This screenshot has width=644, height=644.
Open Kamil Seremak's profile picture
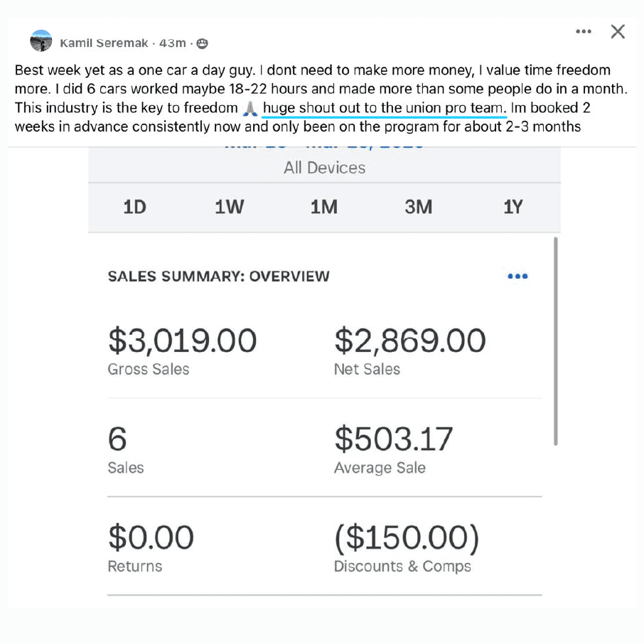41,41
